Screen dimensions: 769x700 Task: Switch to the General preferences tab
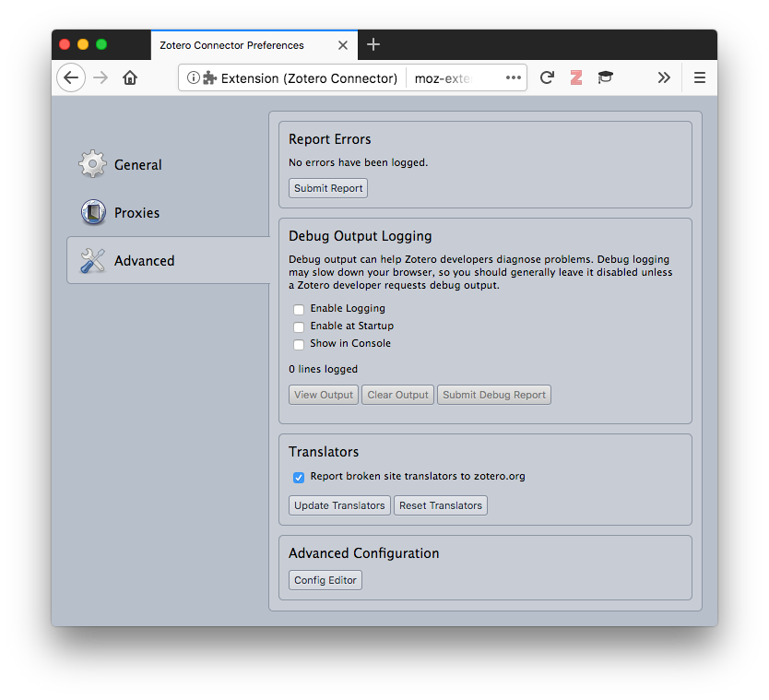point(137,165)
